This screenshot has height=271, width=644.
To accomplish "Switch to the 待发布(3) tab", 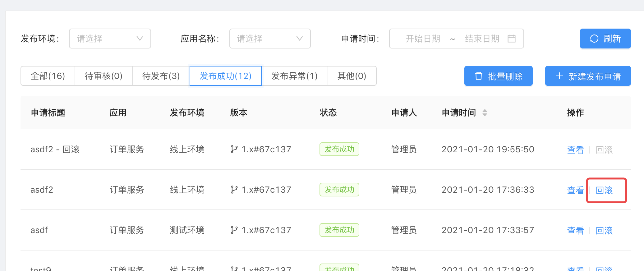I will tap(161, 76).
